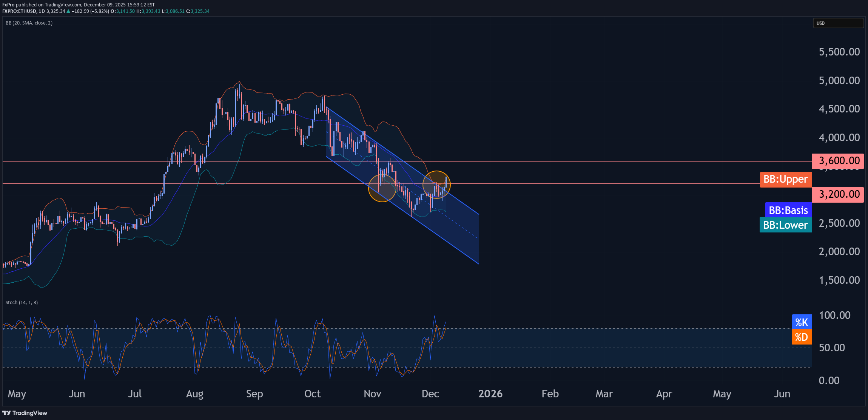Click the TradingView logo at bottom left
The width and height of the screenshot is (868, 420).
pyautogui.click(x=25, y=413)
